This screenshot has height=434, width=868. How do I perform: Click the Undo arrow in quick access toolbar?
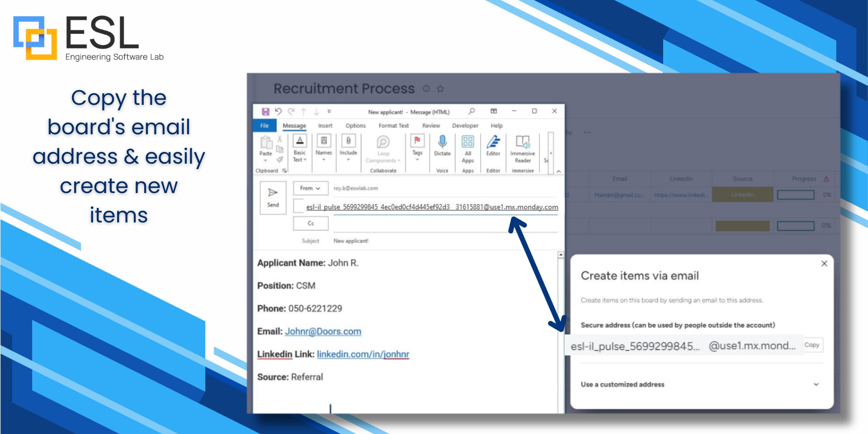coord(278,111)
